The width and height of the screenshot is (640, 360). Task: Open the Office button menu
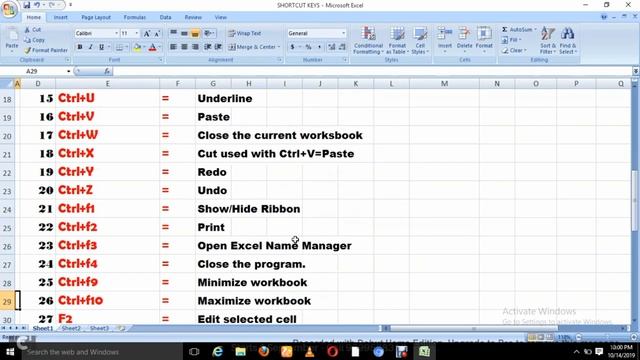9,9
